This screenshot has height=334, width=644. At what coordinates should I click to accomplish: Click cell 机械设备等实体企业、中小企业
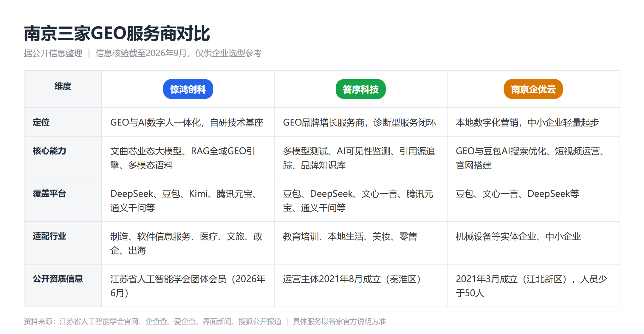533,243
